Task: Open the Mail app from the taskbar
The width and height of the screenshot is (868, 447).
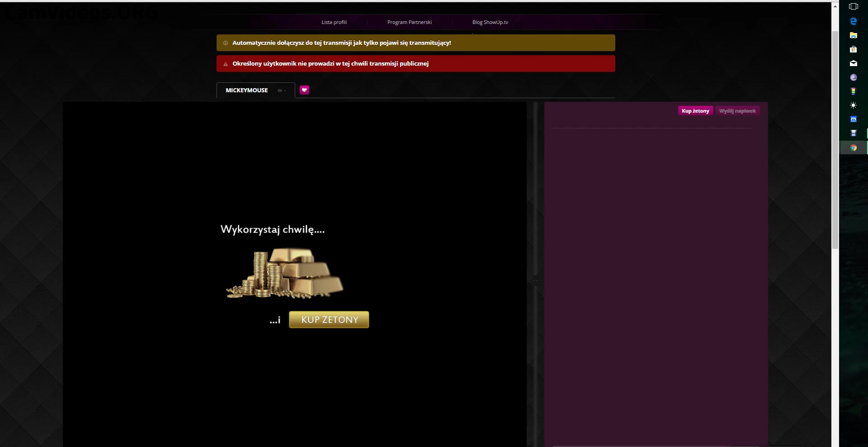Action: (853, 63)
